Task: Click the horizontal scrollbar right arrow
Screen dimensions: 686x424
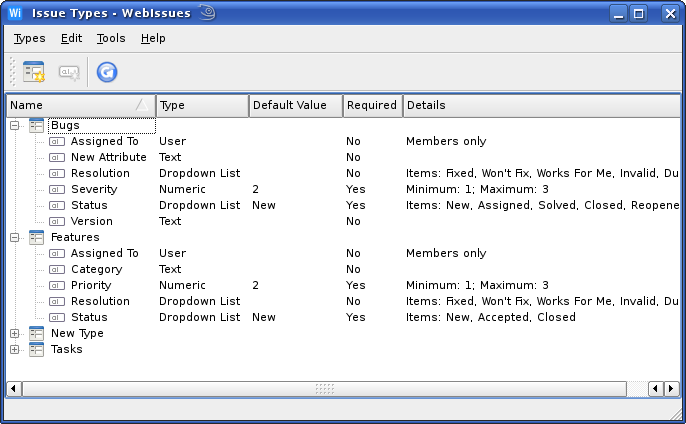Action: coord(671,388)
